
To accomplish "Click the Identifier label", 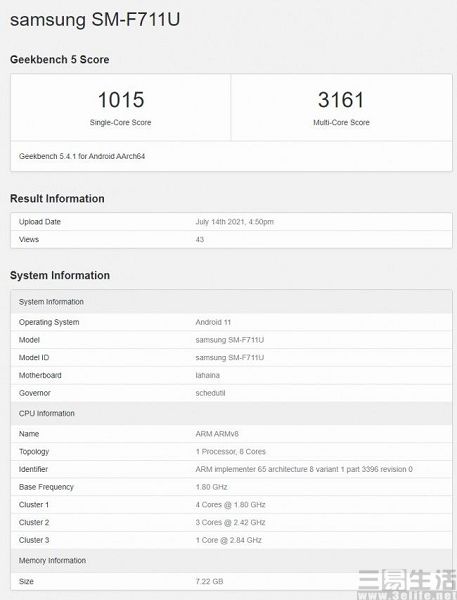I will [x=33, y=469].
